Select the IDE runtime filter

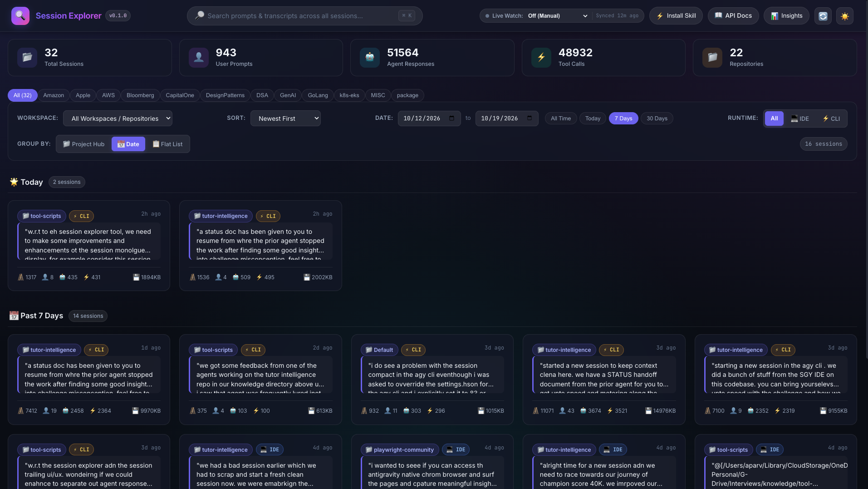(799, 119)
